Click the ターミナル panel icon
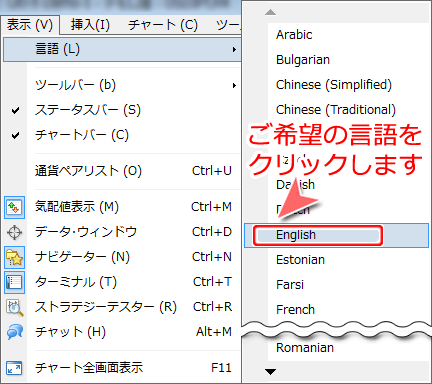432x384 pixels. [x=14, y=282]
